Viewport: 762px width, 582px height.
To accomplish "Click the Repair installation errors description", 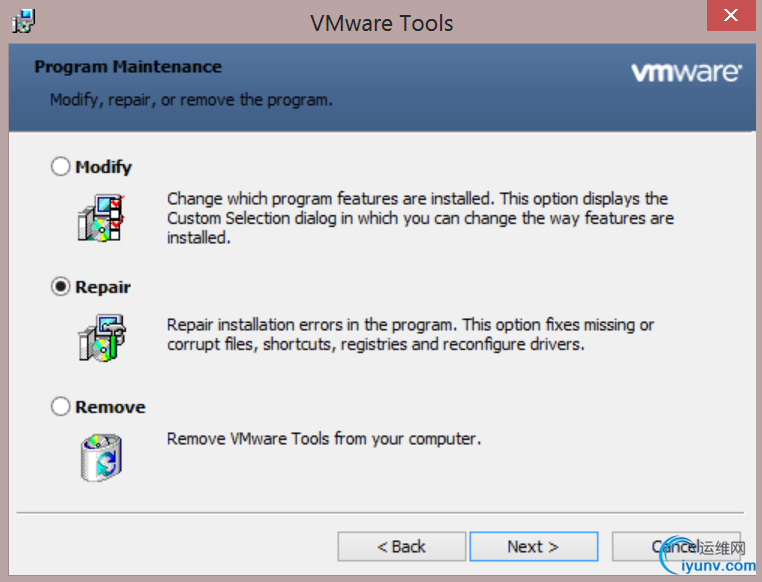I will 410,334.
